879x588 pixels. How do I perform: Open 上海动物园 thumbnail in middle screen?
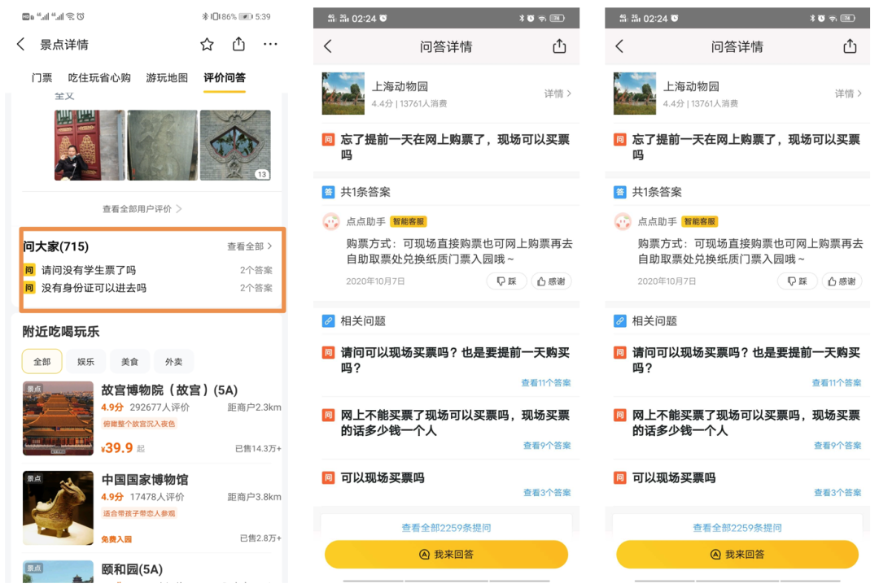[343, 94]
